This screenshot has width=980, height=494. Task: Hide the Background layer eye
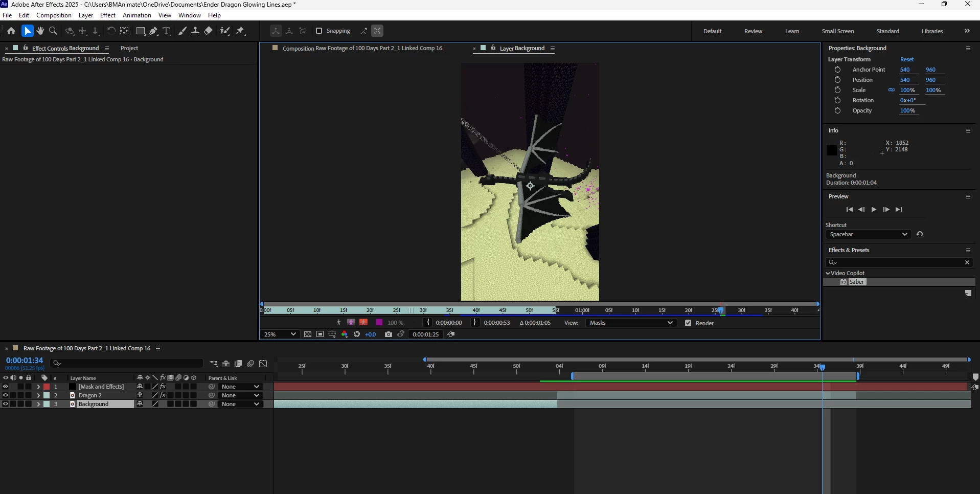pyautogui.click(x=6, y=404)
